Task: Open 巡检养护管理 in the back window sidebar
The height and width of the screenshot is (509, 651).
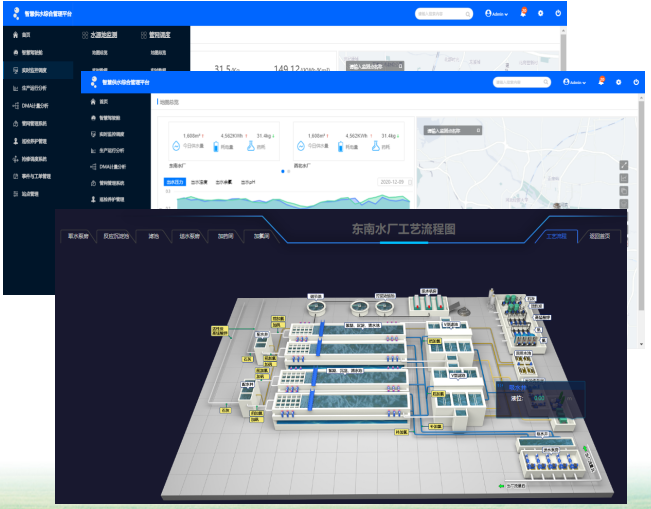Action: 30,141
